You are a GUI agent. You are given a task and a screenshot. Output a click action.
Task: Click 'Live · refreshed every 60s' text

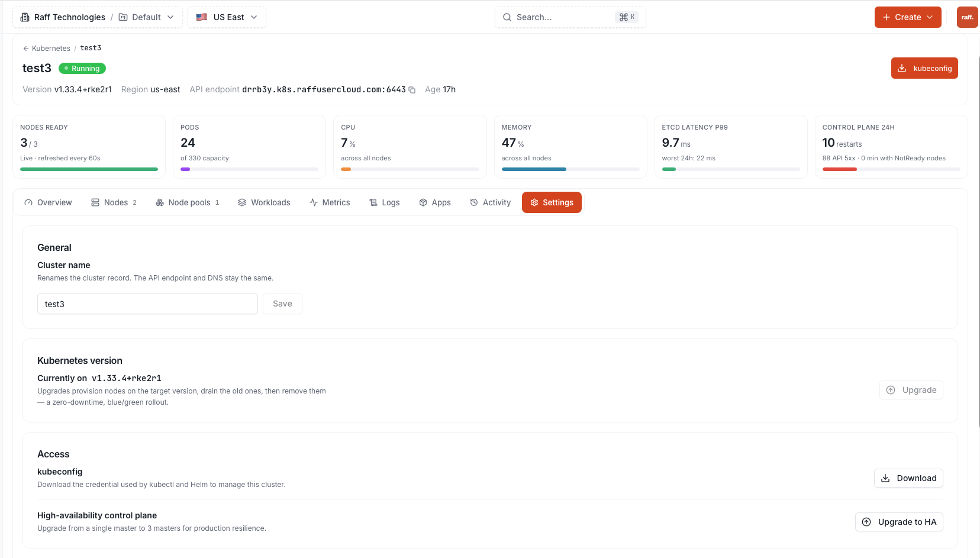(60, 158)
